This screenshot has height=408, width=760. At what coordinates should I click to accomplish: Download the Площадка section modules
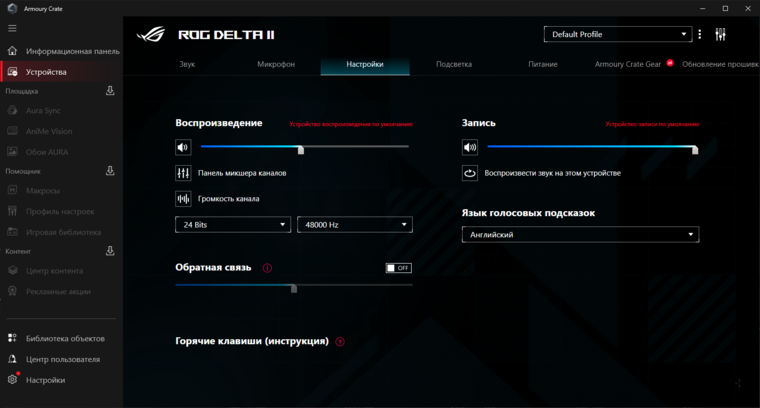110,91
